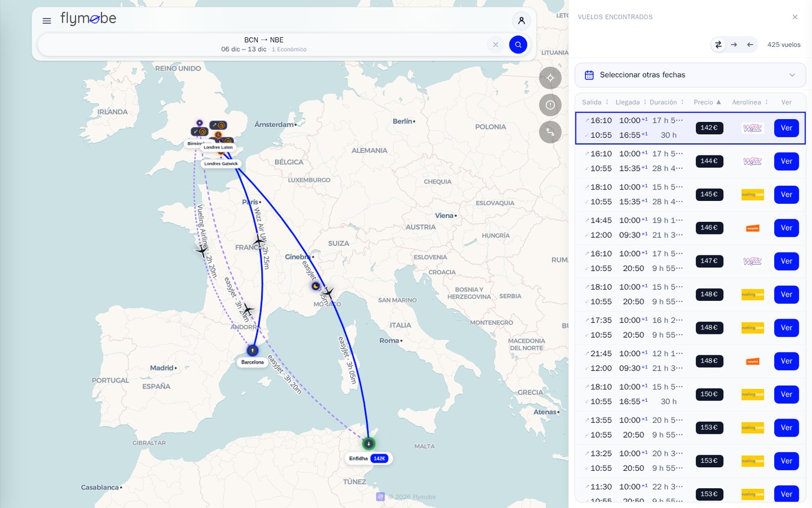The width and height of the screenshot is (812, 508).
Task: Click the Enfidha 142€ price label
Action: point(379,459)
